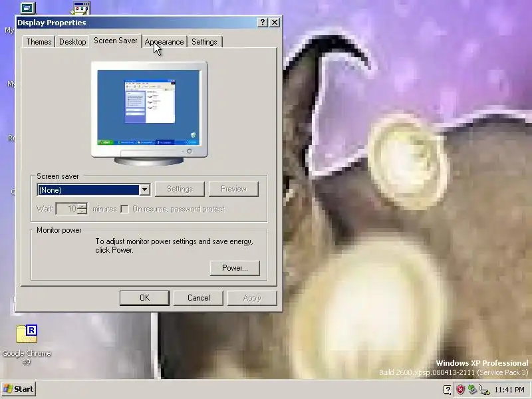Select the Screen Saver tab

(115, 41)
